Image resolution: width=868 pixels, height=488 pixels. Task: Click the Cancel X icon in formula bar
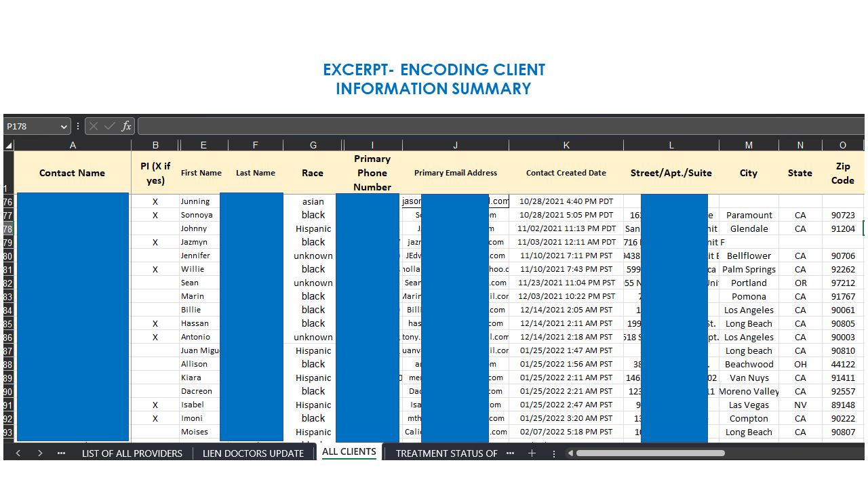tap(94, 126)
